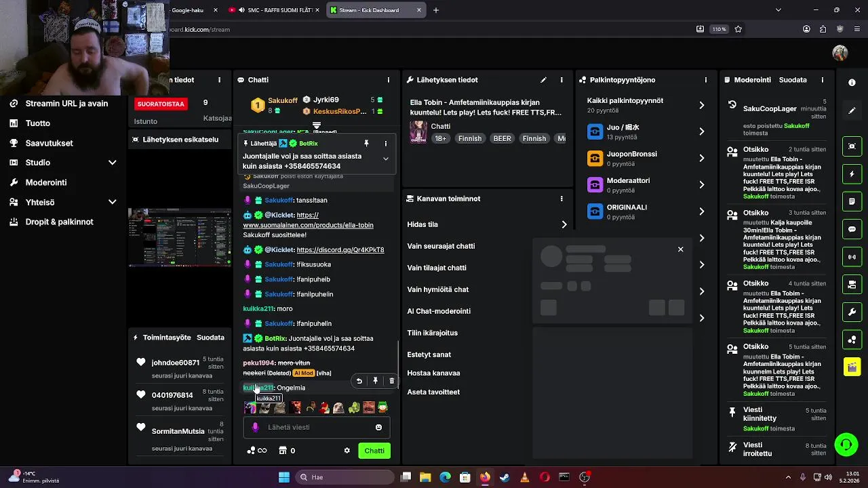Open JuoponBronssi reward requests arrow
The image size is (868, 488).
701,158
